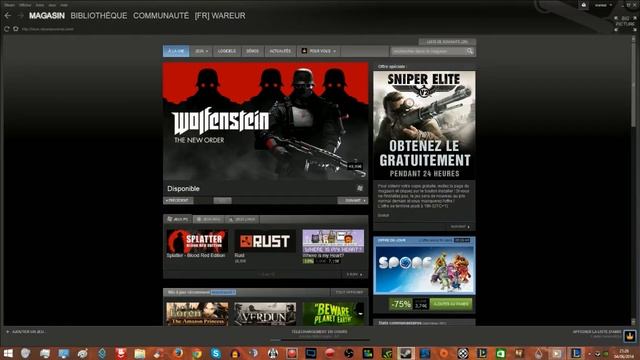
Task: Click the store search input field
Action: click(x=429, y=51)
